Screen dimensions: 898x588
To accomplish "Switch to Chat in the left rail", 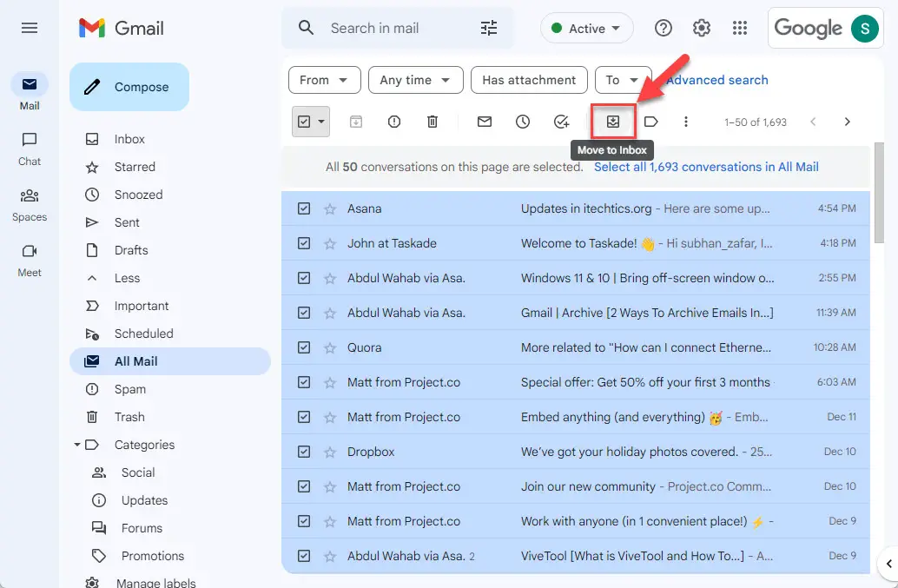I will [30, 149].
